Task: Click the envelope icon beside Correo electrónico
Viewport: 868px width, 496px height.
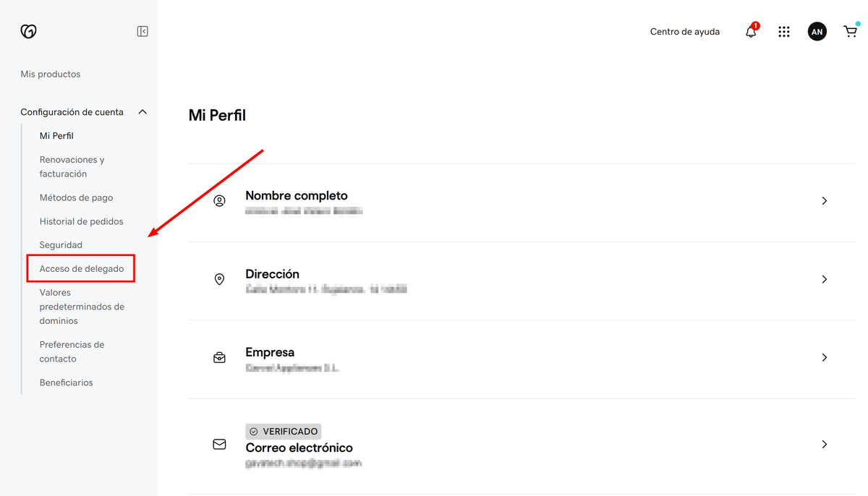Action: click(x=219, y=444)
